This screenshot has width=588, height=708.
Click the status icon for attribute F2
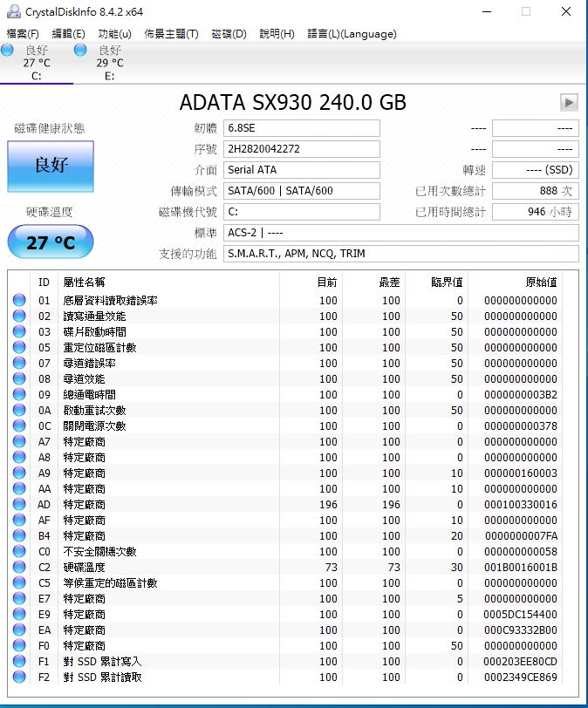[19, 677]
